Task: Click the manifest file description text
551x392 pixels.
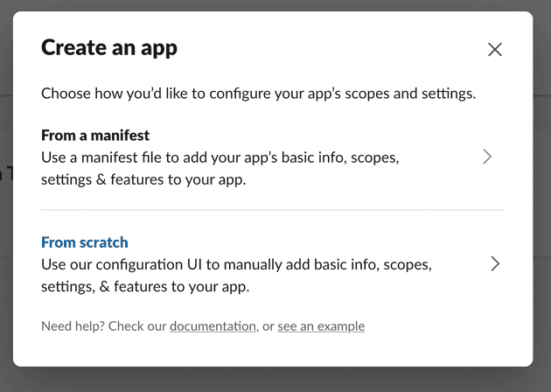Action: tap(220, 158)
